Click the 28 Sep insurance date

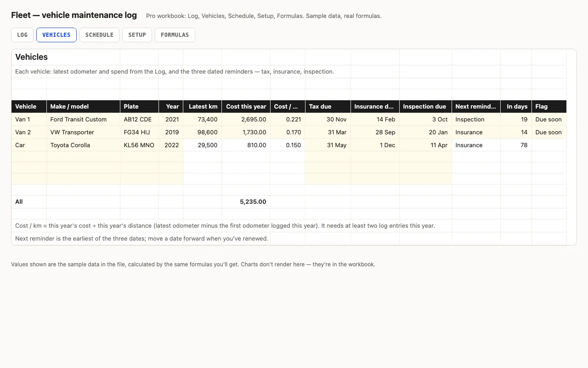coord(375,132)
